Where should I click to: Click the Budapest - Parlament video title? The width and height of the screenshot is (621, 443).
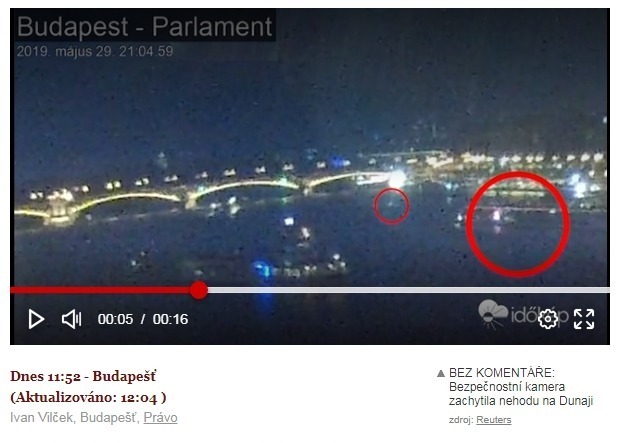point(145,27)
